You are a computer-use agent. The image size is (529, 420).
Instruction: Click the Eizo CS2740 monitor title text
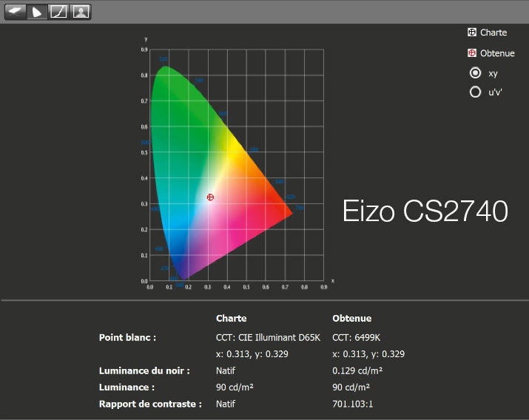pyautogui.click(x=425, y=211)
